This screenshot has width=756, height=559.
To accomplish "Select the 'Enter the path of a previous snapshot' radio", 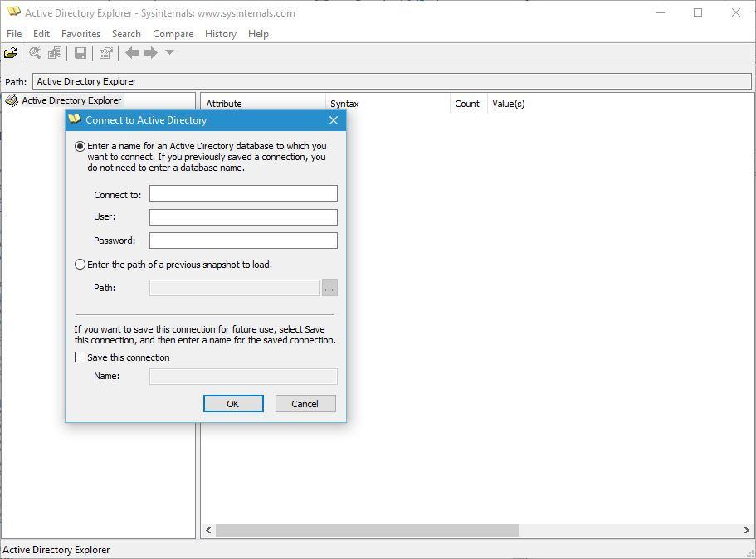I will (80, 264).
